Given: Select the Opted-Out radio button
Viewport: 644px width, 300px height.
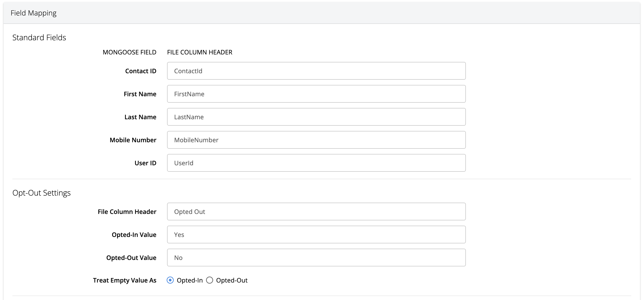Looking at the screenshot, I should pos(210,280).
